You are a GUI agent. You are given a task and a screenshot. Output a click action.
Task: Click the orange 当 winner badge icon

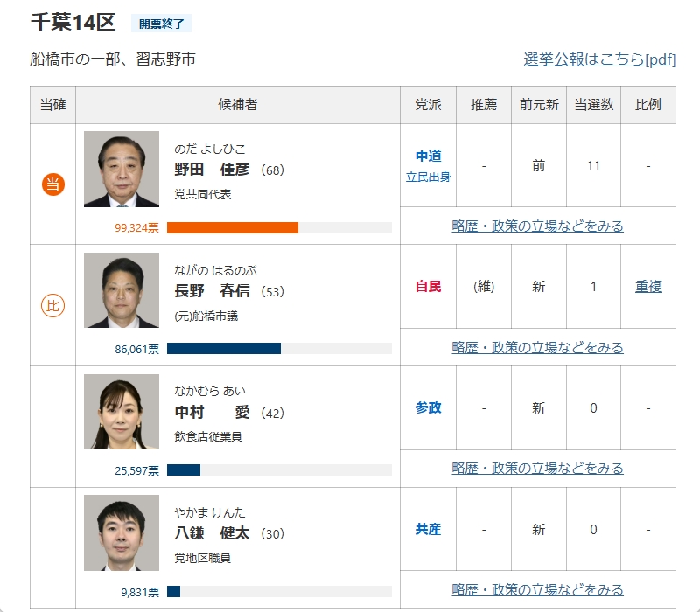pos(53,184)
